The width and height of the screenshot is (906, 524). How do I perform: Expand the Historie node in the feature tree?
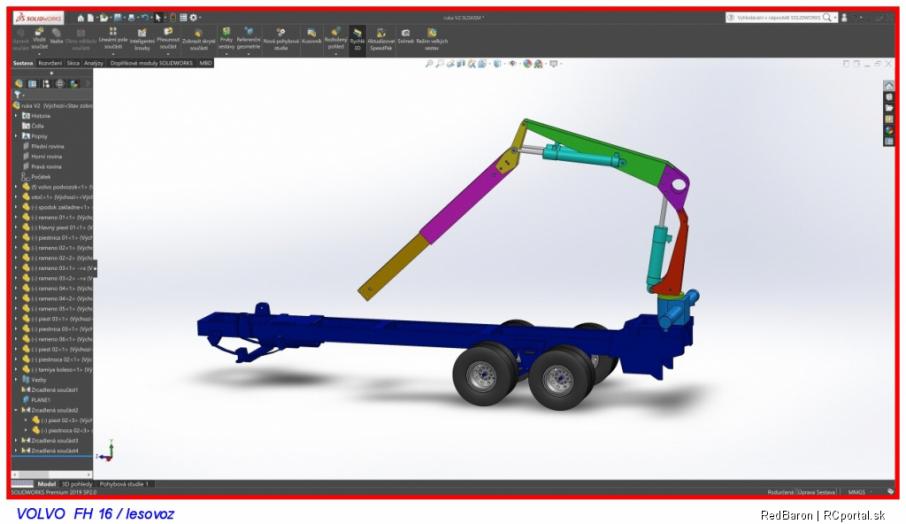click(x=15, y=115)
